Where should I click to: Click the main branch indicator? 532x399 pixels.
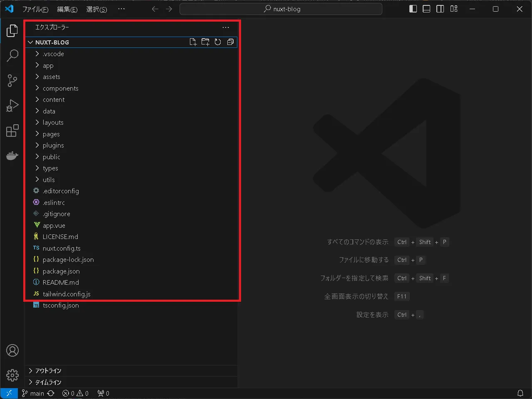click(33, 393)
